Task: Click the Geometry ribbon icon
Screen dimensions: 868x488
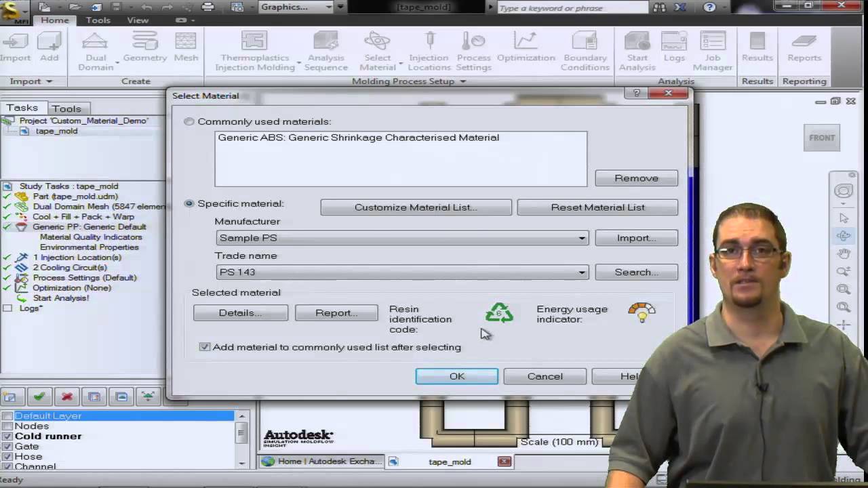Action: [x=144, y=47]
